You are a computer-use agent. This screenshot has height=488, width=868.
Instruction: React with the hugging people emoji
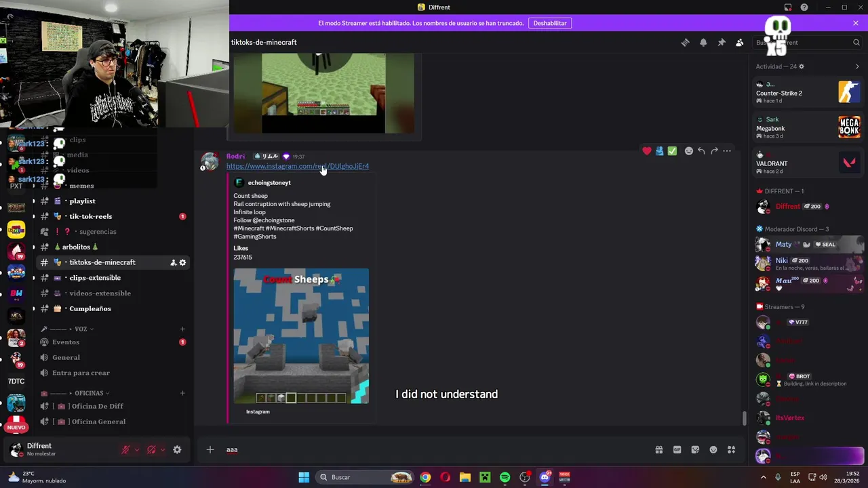(659, 150)
